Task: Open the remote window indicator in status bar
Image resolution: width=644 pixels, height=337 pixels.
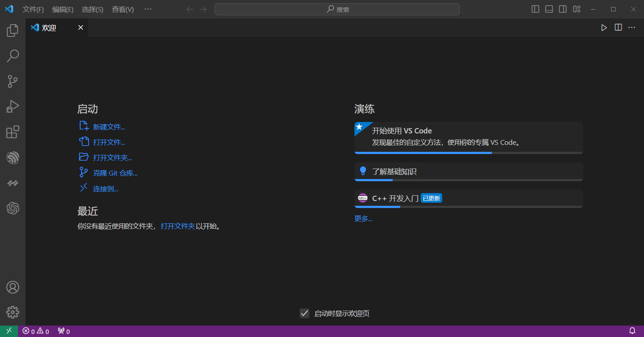Action: click(9, 331)
